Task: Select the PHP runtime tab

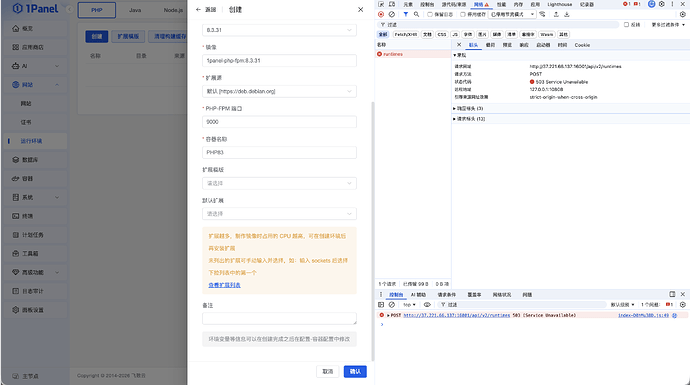Action: [x=97, y=10]
